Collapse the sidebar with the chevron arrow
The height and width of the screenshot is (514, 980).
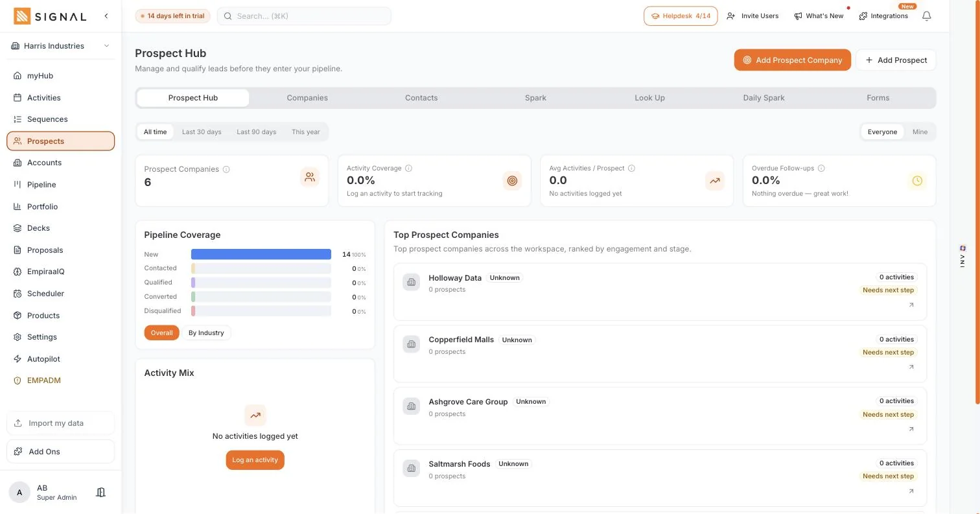click(106, 16)
